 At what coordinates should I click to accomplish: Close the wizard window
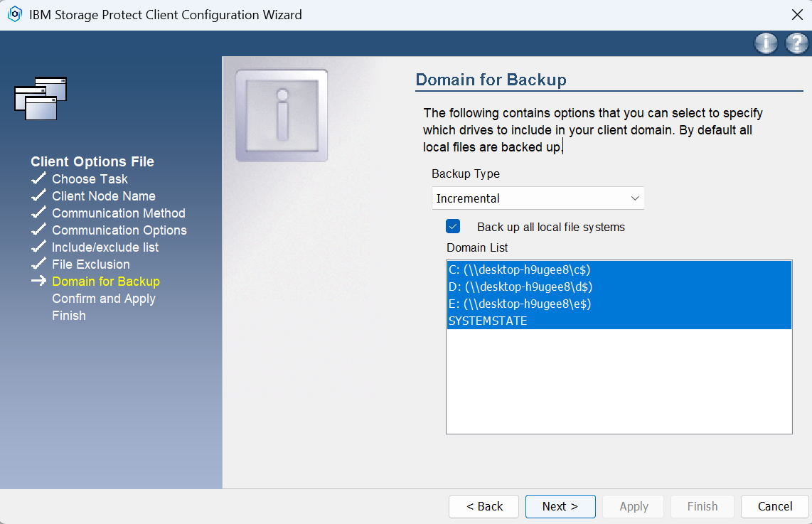(x=797, y=15)
